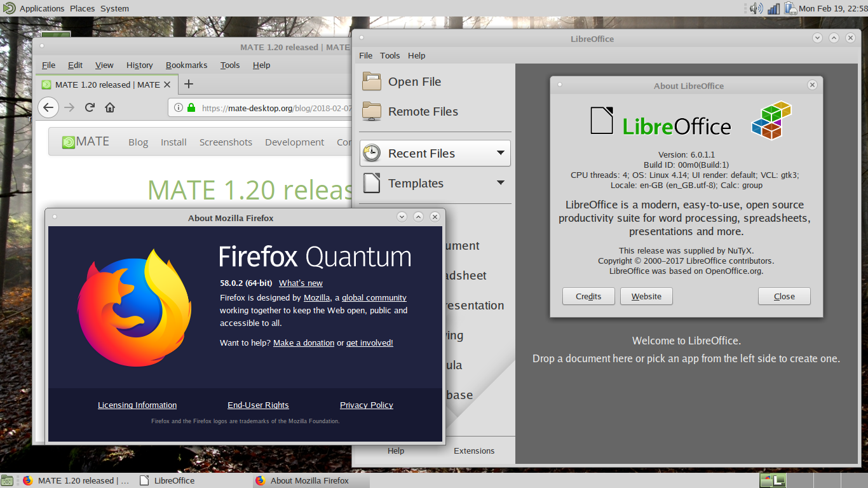Click Templates document icon
The height and width of the screenshot is (488, 868).
click(x=372, y=183)
